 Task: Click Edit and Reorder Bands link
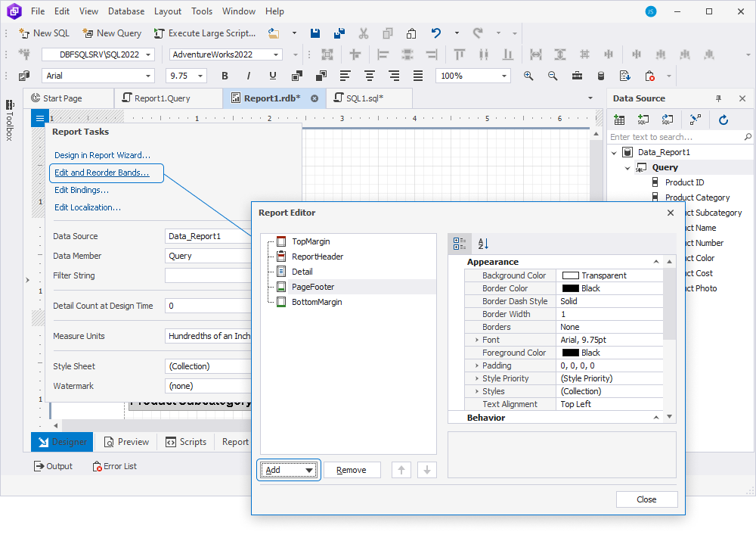pyautogui.click(x=102, y=173)
